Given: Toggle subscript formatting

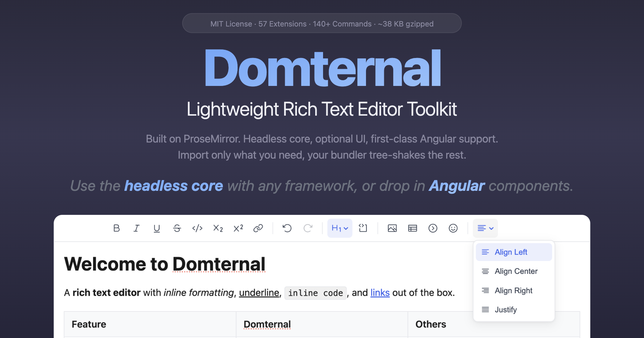Looking at the screenshot, I should pos(218,228).
